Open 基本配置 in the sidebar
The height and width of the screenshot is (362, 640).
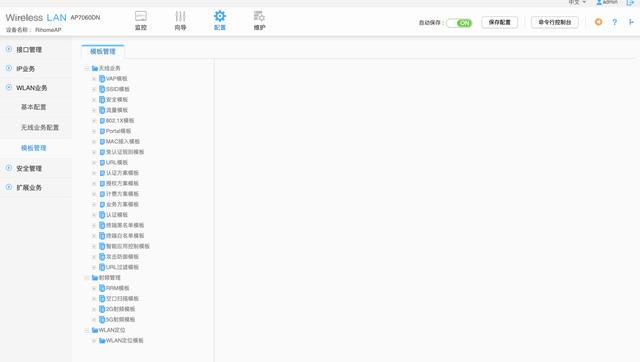click(x=33, y=107)
